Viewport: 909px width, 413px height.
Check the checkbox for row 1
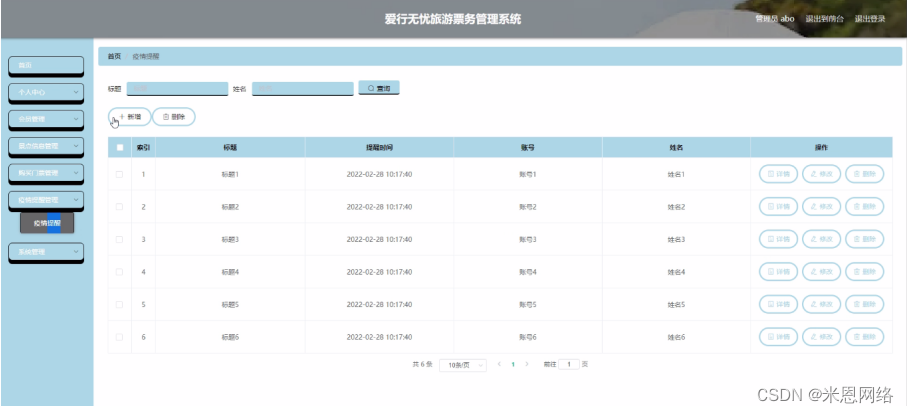pos(119,174)
